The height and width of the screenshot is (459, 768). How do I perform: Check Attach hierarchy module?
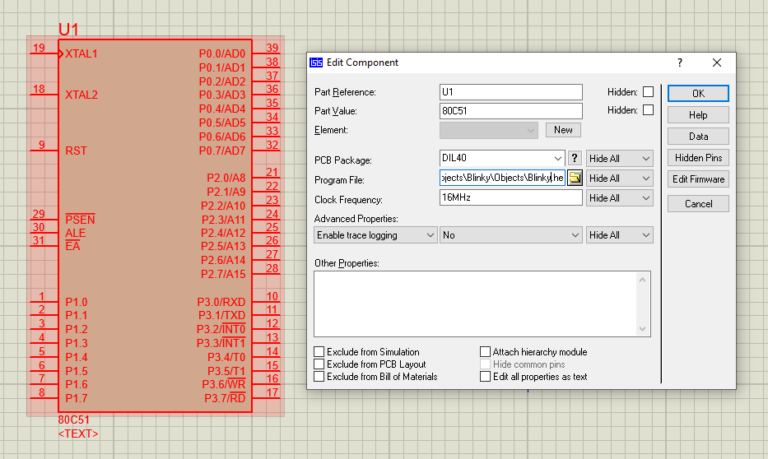click(x=485, y=352)
